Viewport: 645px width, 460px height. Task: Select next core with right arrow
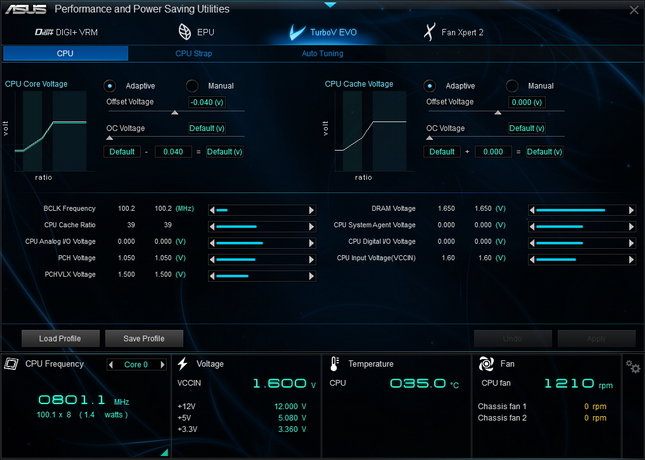tap(162, 365)
